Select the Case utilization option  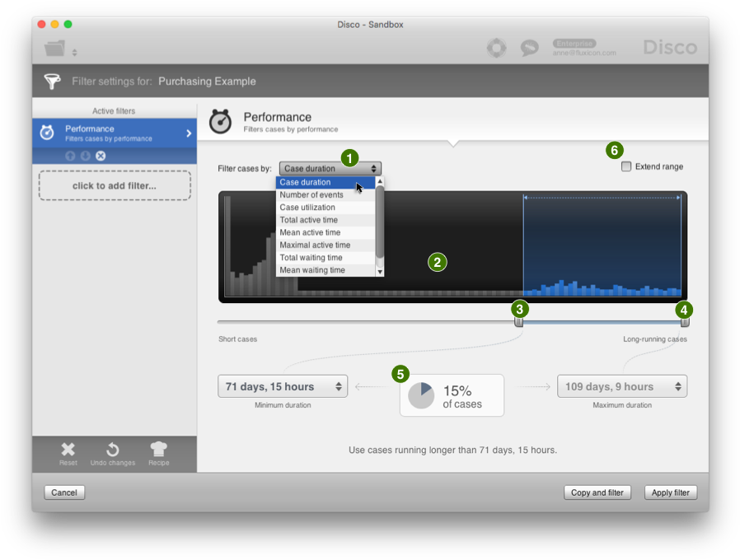pos(307,208)
